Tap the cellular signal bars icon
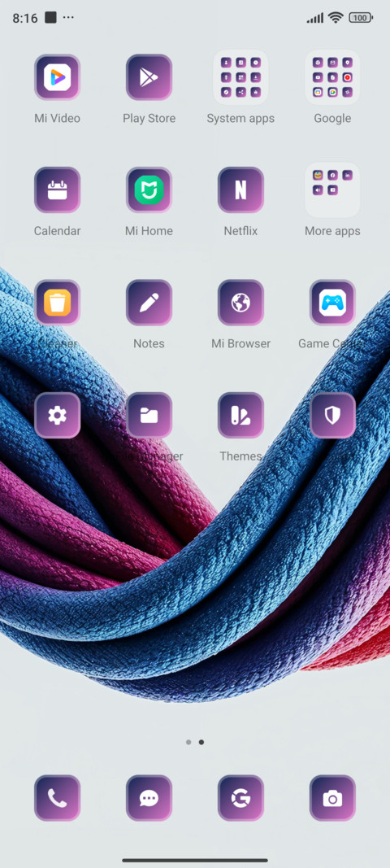Image resolution: width=390 pixels, height=868 pixels. 314,18
